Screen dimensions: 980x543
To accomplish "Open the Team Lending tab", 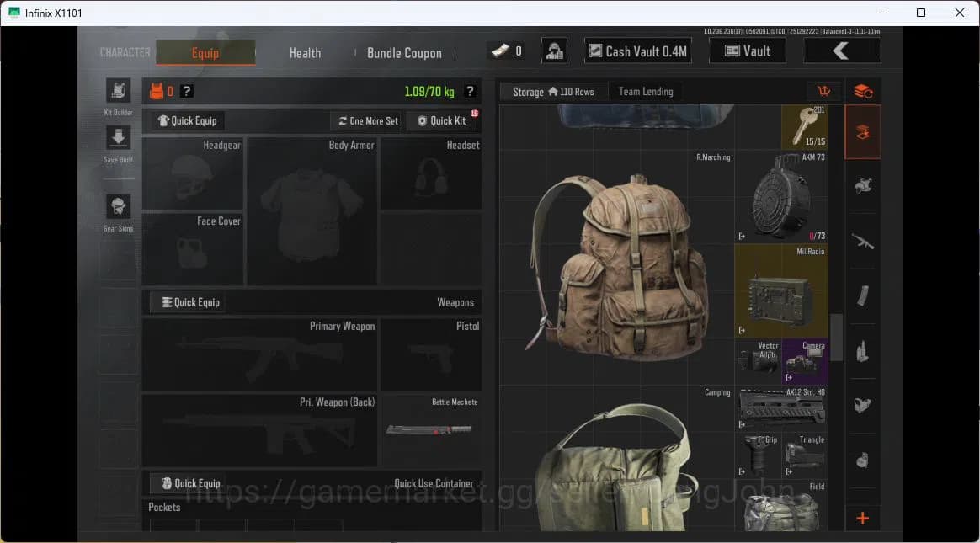I will point(646,92).
